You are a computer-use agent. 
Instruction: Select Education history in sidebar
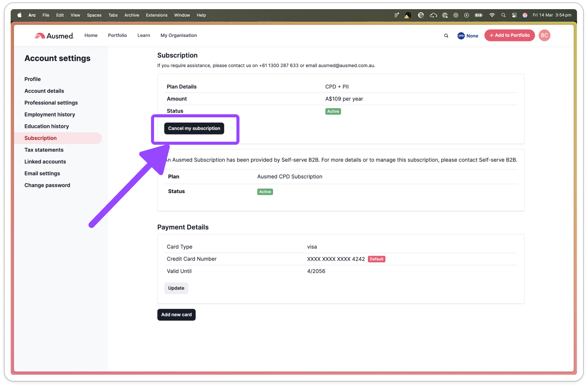tap(47, 126)
